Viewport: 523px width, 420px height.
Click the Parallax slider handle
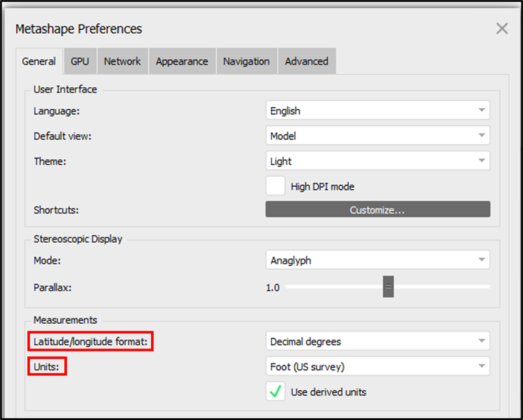pos(388,287)
